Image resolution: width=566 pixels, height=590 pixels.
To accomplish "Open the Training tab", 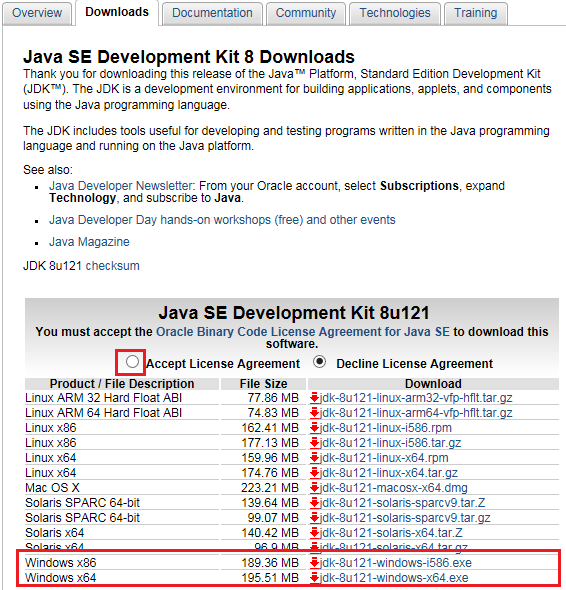I will coord(476,13).
